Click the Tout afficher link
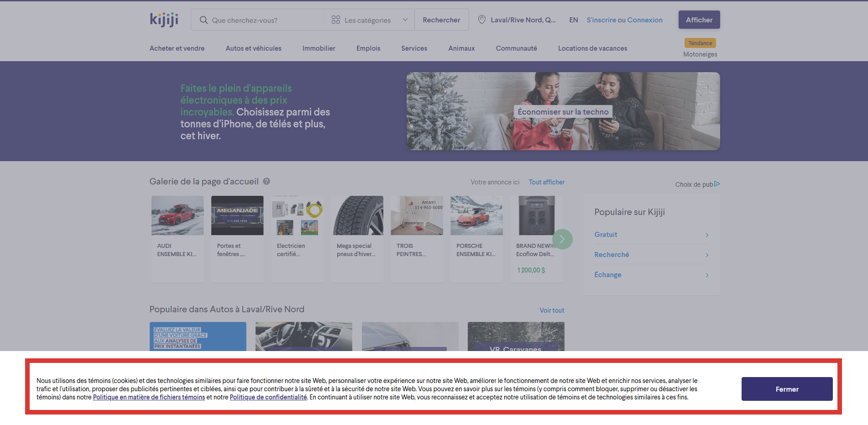 tap(546, 182)
